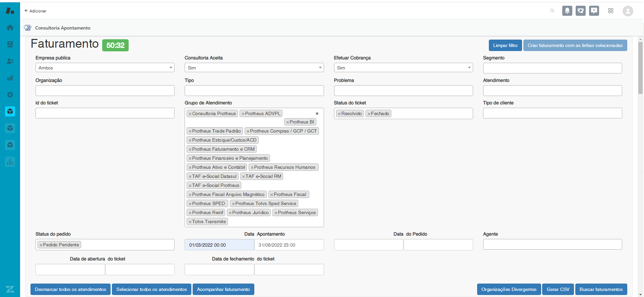Open the products grid icon in header
The image size is (644, 297).
coord(611,11)
